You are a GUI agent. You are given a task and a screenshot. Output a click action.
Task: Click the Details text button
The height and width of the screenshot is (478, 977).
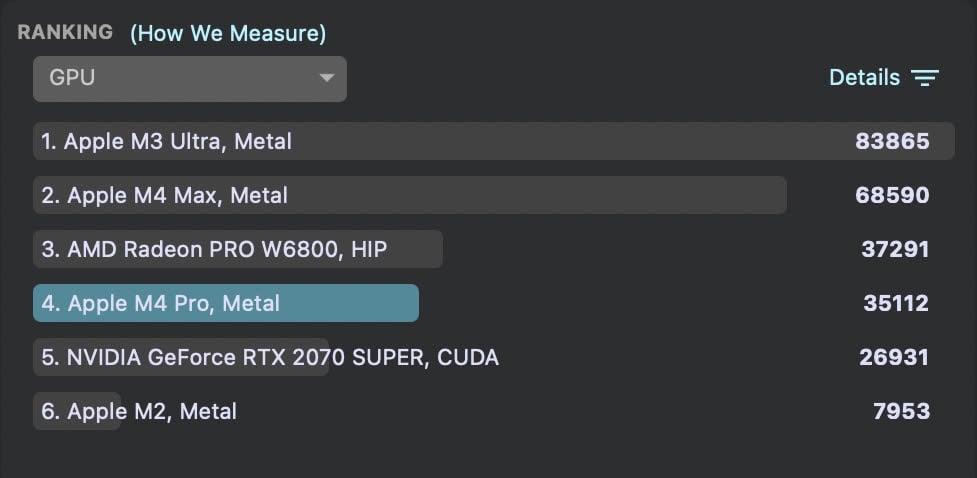click(x=864, y=77)
